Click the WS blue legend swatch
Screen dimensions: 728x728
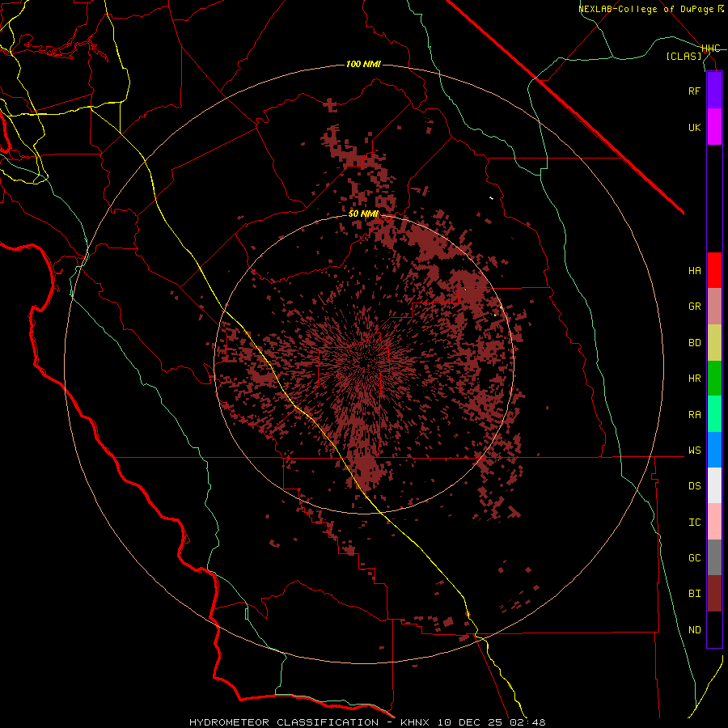point(714,450)
